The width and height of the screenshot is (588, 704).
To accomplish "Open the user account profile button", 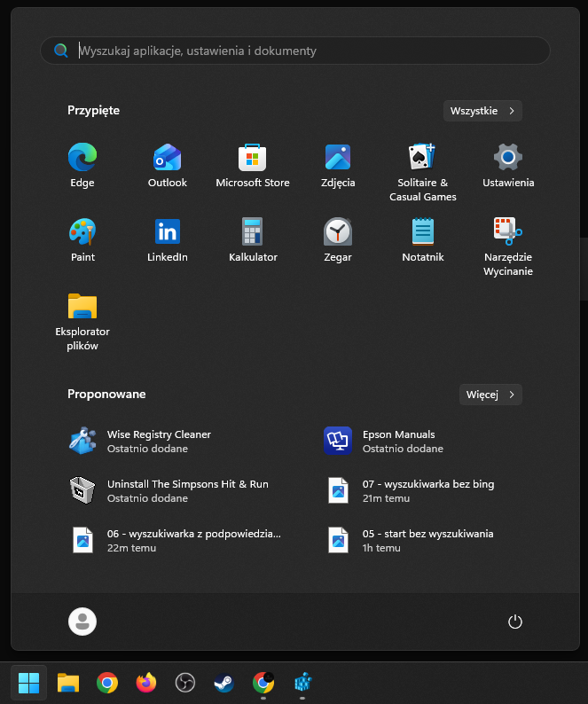I will [82, 622].
